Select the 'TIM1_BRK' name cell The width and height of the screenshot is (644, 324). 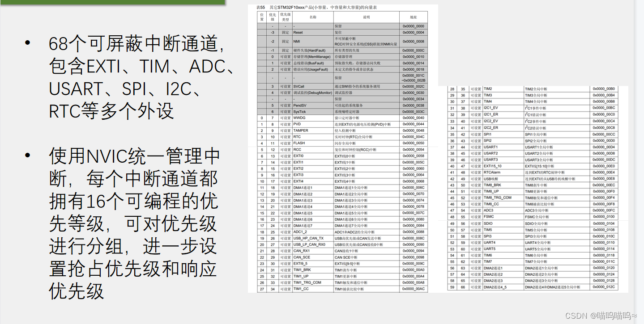click(x=313, y=270)
